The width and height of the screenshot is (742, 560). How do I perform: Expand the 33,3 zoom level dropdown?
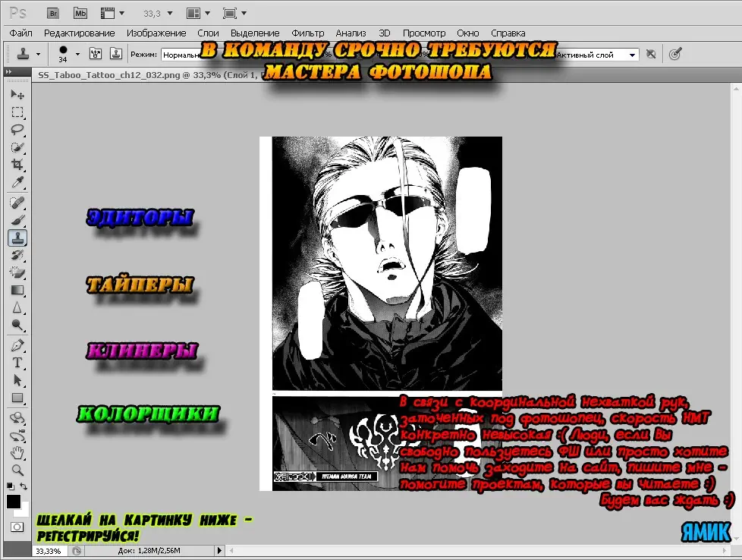169,14
